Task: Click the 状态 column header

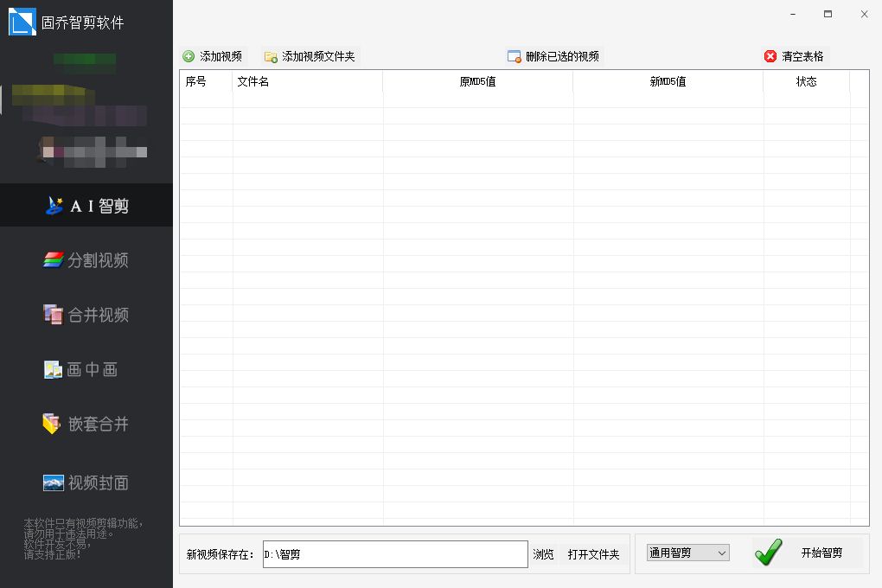Action: pyautogui.click(x=806, y=81)
